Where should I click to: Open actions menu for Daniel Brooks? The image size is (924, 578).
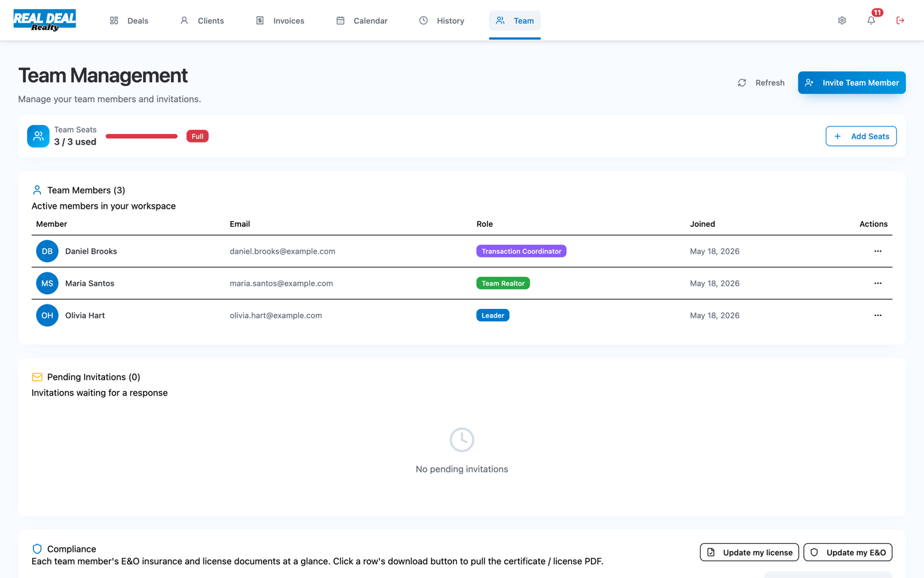[x=878, y=251]
